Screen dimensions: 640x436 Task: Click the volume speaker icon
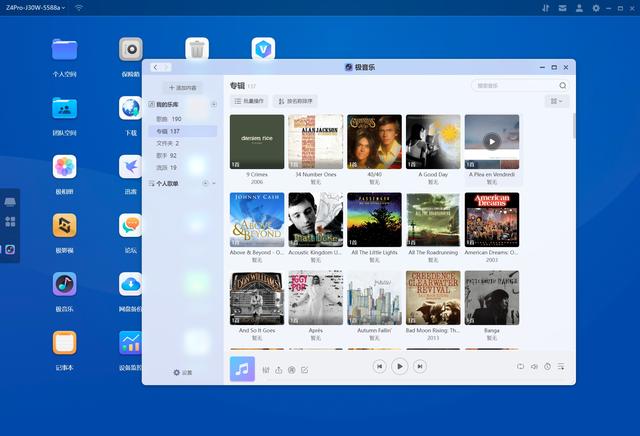click(534, 367)
